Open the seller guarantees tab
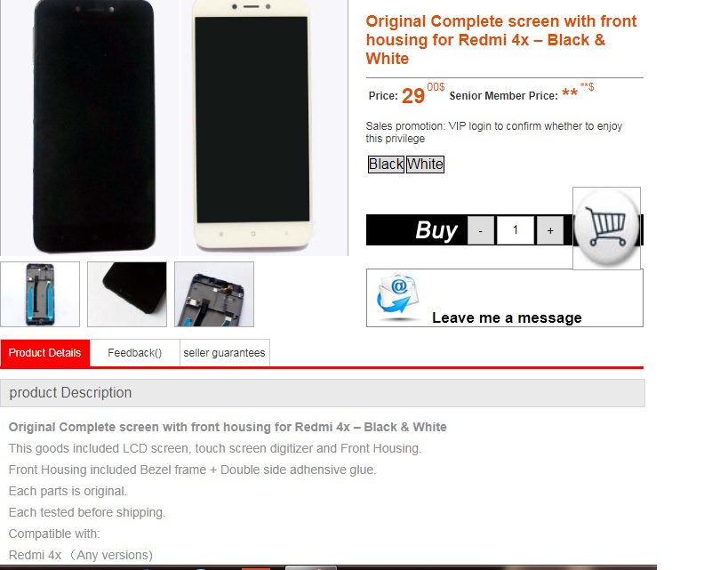The width and height of the screenshot is (728, 570). (224, 353)
